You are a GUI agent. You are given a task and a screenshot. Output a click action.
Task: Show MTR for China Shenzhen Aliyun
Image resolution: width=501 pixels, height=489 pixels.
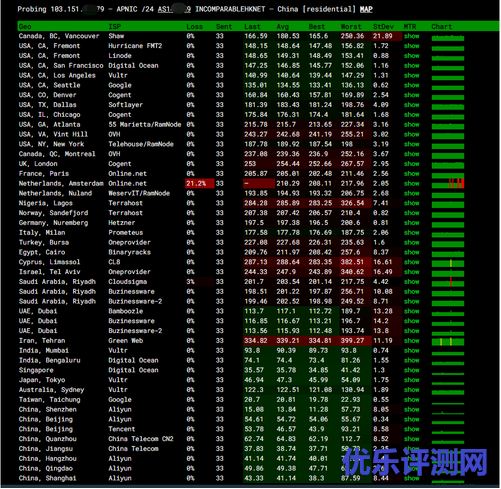coord(411,410)
